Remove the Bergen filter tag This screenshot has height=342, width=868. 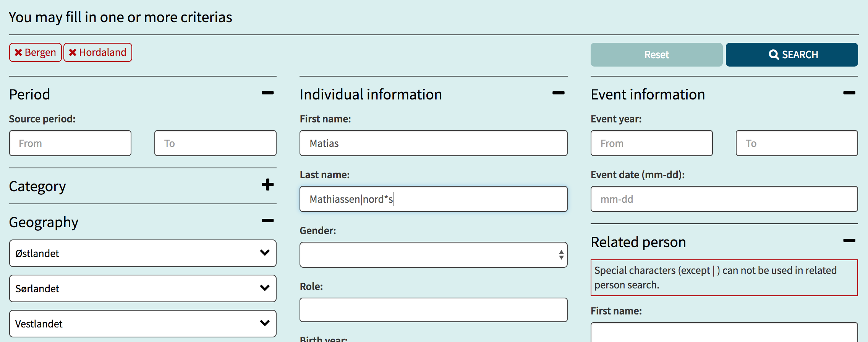pyautogui.click(x=35, y=52)
